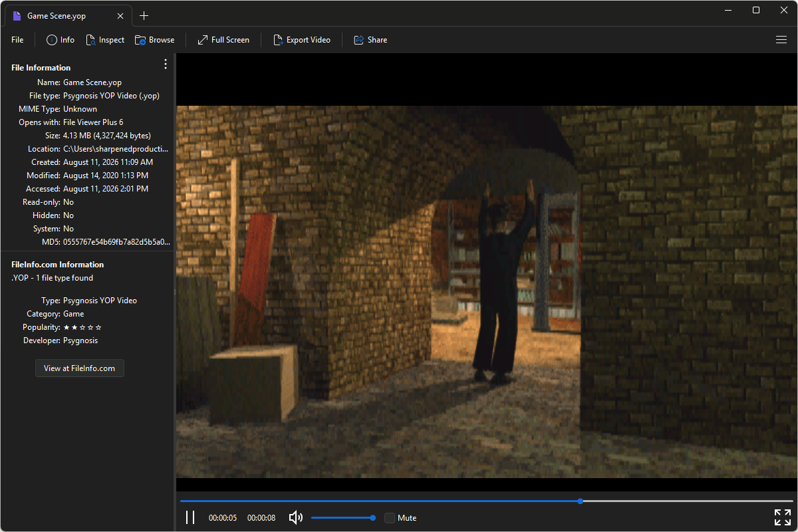The height and width of the screenshot is (532, 798).
Task: Open the Share option
Action: 370,40
